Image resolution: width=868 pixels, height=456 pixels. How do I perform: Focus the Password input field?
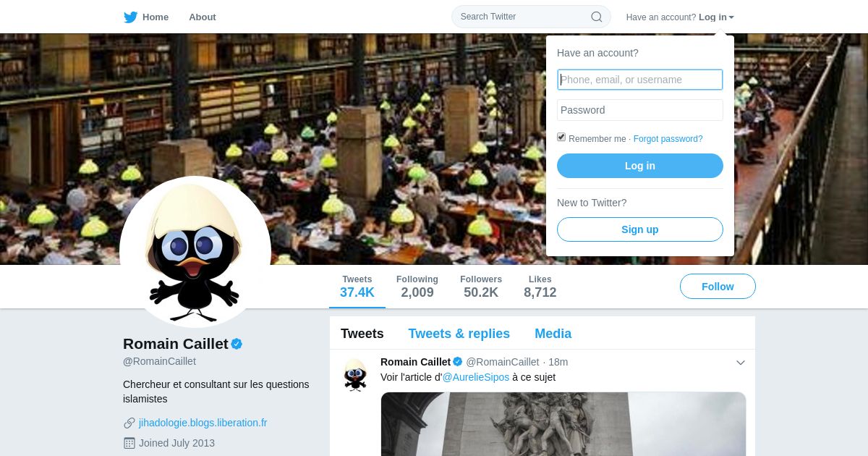tap(640, 110)
